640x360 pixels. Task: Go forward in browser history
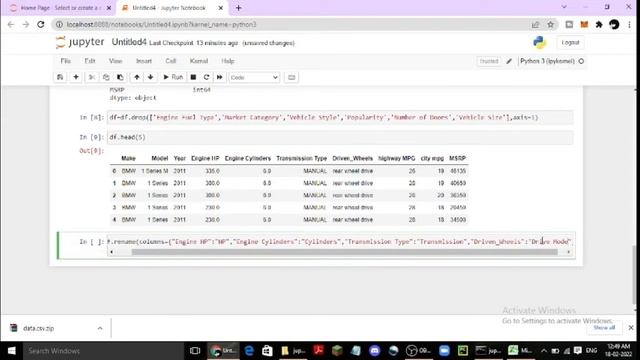(x=26, y=24)
